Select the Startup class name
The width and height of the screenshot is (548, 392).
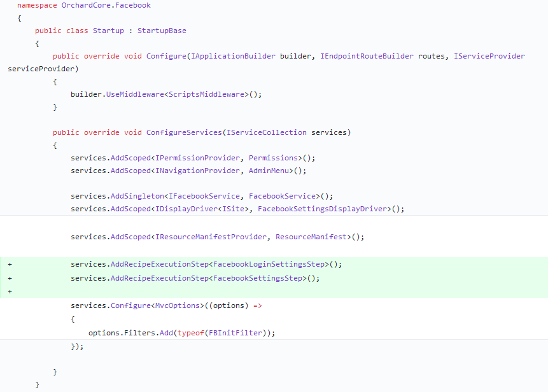108,31
